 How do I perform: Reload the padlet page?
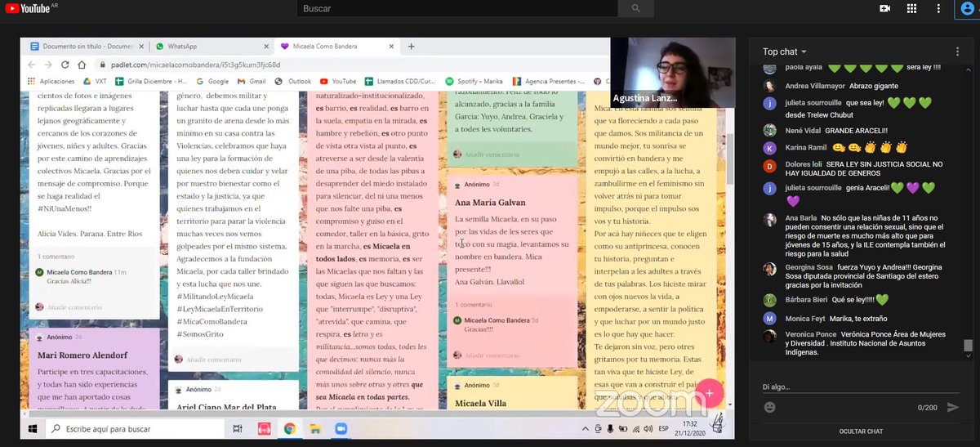(x=66, y=65)
